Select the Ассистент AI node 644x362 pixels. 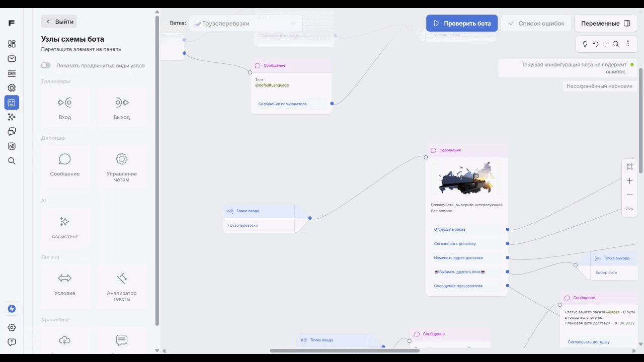coord(65,227)
